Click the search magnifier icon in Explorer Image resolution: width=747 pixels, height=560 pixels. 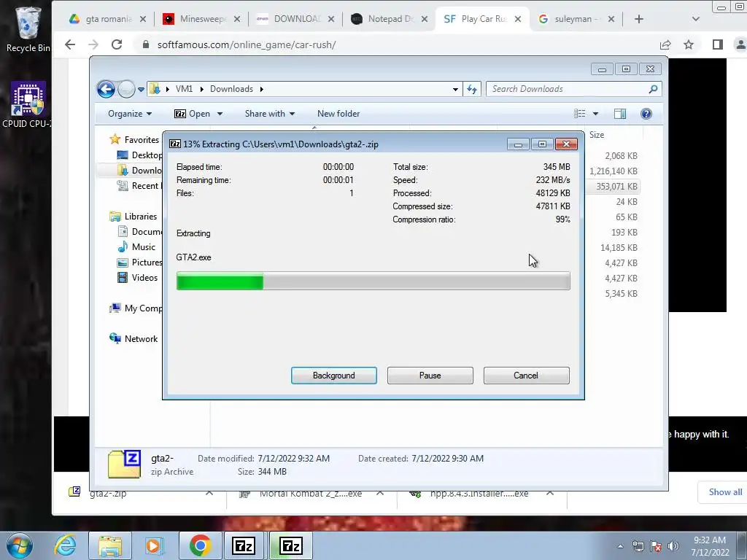click(653, 89)
